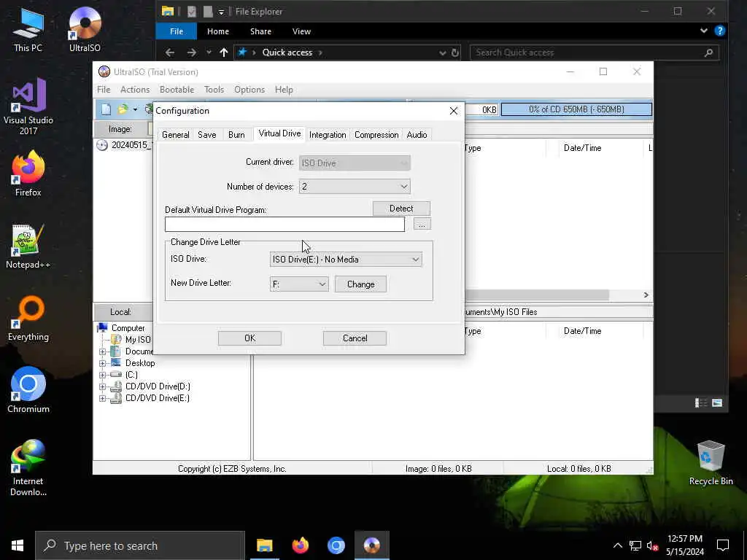This screenshot has width=747, height=560.
Task: Expand the Desktop node in Local tree
Action: click(x=102, y=363)
